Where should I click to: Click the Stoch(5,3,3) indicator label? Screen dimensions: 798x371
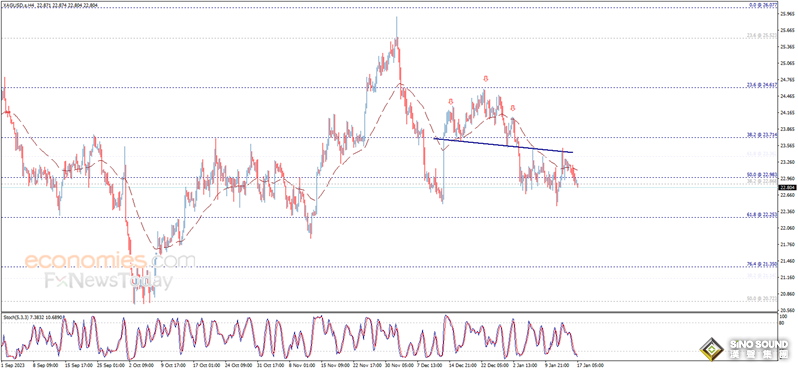click(x=33, y=317)
